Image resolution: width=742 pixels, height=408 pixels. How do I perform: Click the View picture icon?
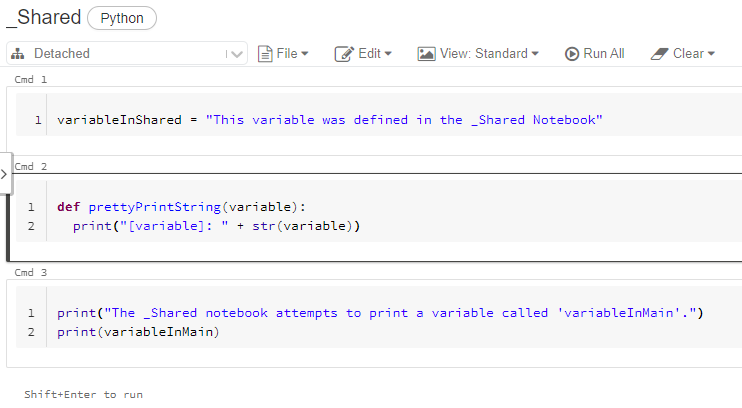pyautogui.click(x=426, y=53)
